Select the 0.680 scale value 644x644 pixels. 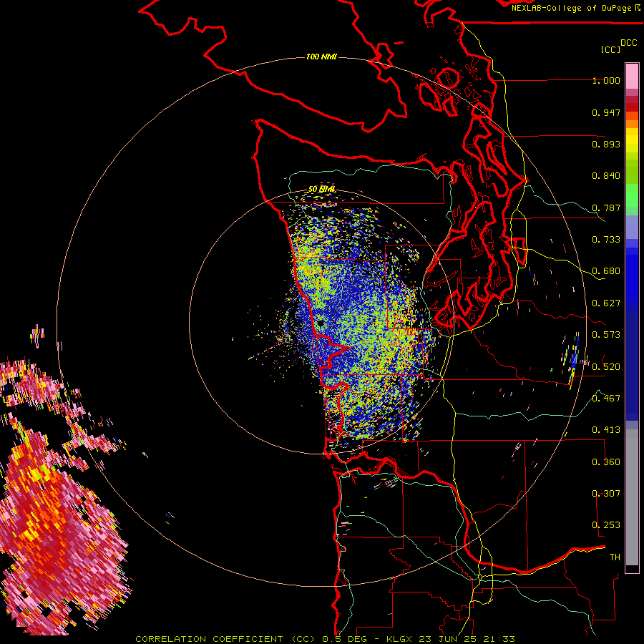click(x=606, y=271)
